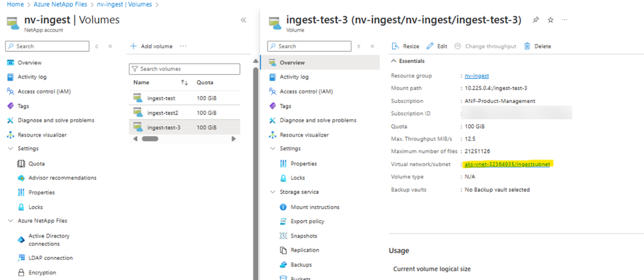Select the ingest-test volume row
The image size is (644, 280).
coord(184,98)
